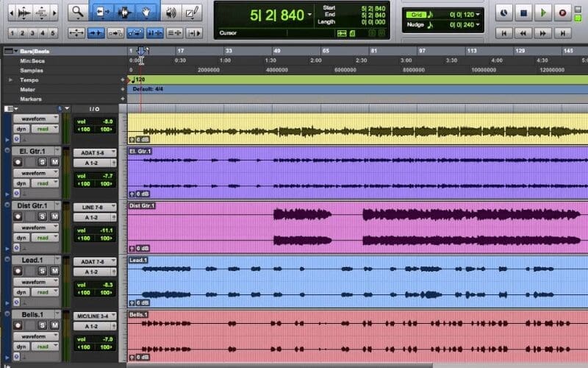Expand the Tempo ruler disclosure triangle
This screenshot has height=368, width=588.
coord(10,80)
